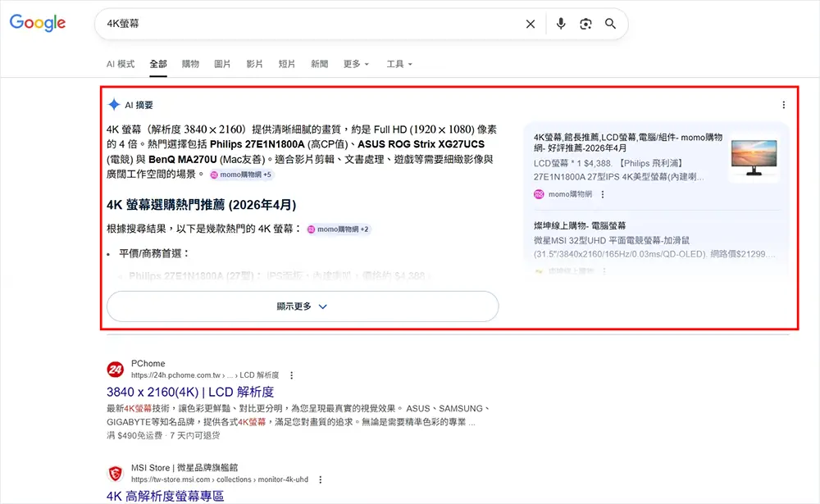Click the Google voice search microphone icon
The image size is (820, 504).
click(x=561, y=24)
